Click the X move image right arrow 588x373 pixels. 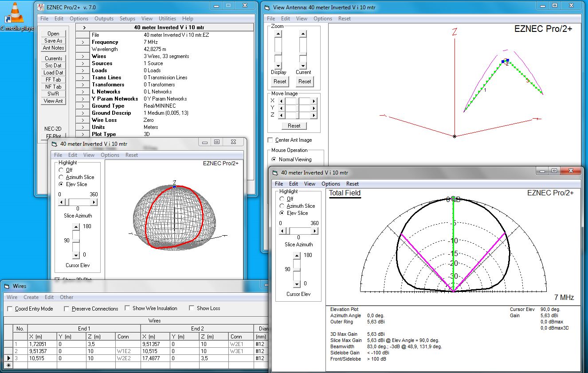click(x=314, y=101)
